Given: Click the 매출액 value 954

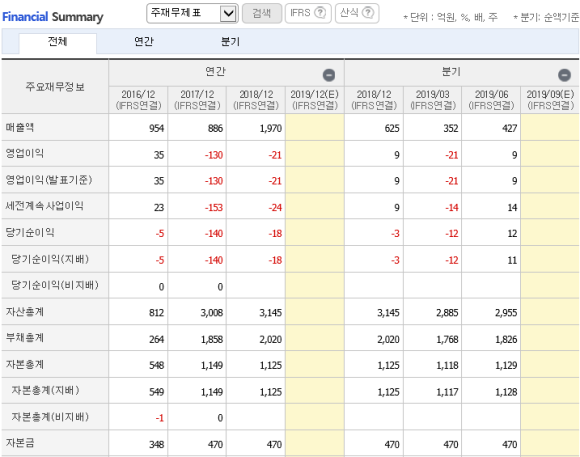Looking at the screenshot, I should tap(156, 128).
